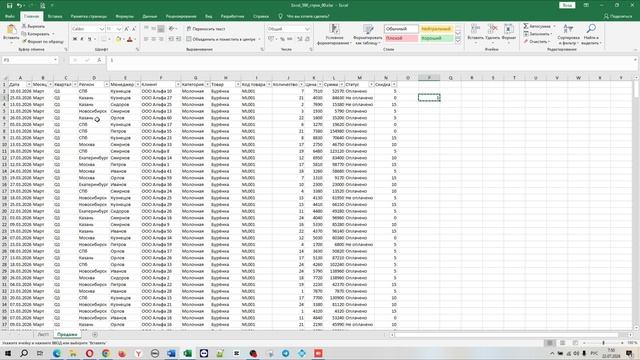Click the zoom slider in status bar
640x360 pixels.
(603, 343)
